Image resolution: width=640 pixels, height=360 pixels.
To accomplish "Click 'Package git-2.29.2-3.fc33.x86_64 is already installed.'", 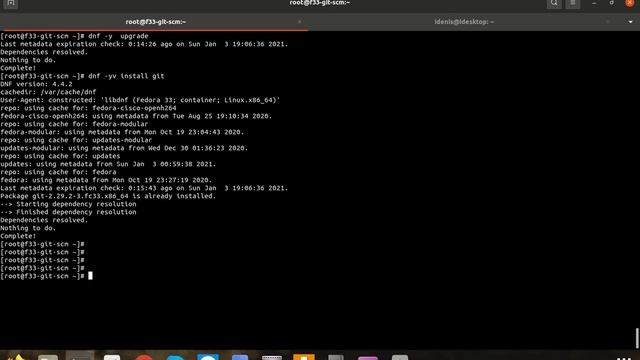I will 108,196.
